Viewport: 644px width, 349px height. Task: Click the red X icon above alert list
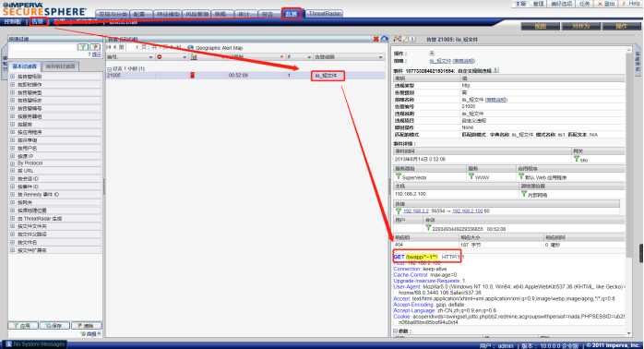point(376,39)
